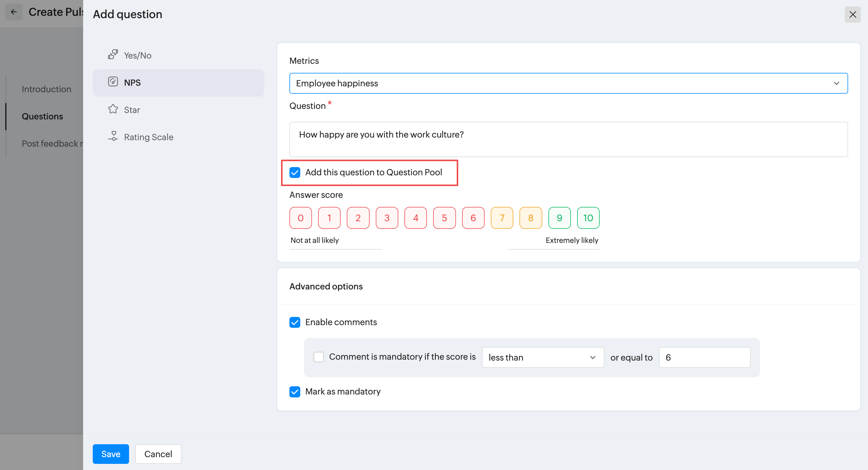Choose the NPS question type

point(178,83)
